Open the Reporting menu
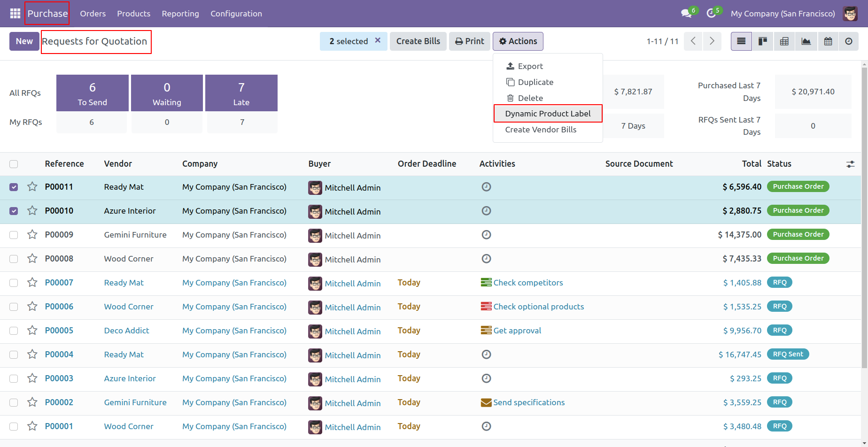This screenshot has width=868, height=447. (x=180, y=14)
